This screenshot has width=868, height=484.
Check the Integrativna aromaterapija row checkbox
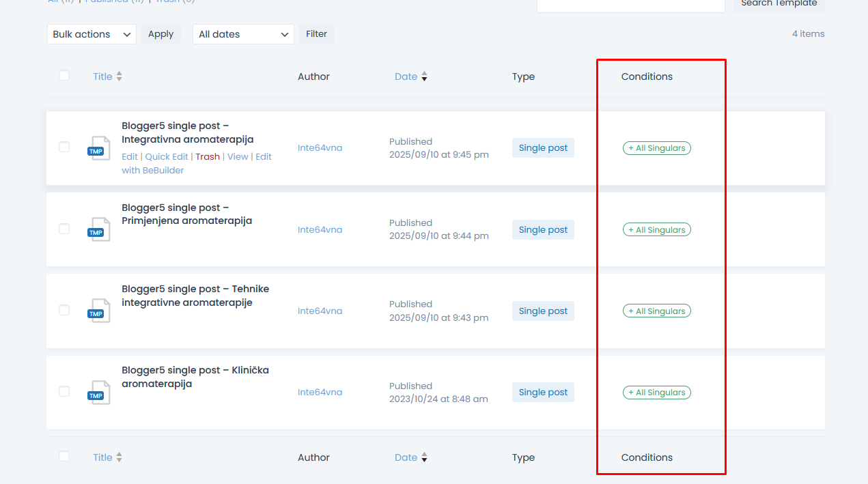tap(64, 147)
